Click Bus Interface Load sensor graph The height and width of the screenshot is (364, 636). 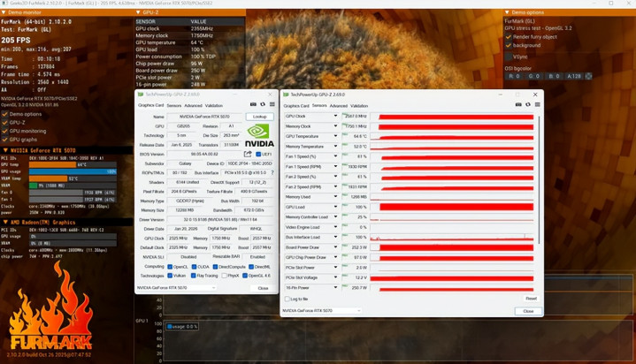(452, 237)
